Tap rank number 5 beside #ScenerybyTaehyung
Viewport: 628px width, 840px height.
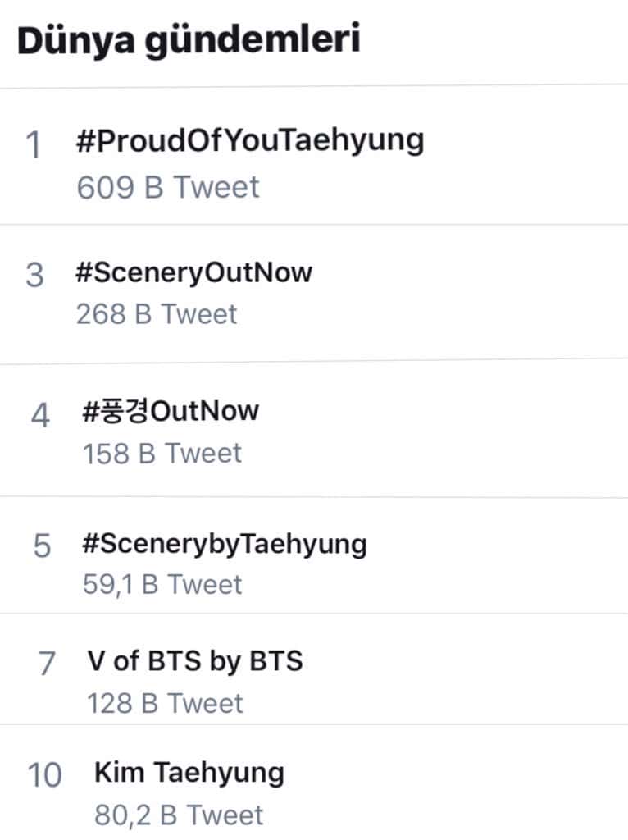(42, 546)
